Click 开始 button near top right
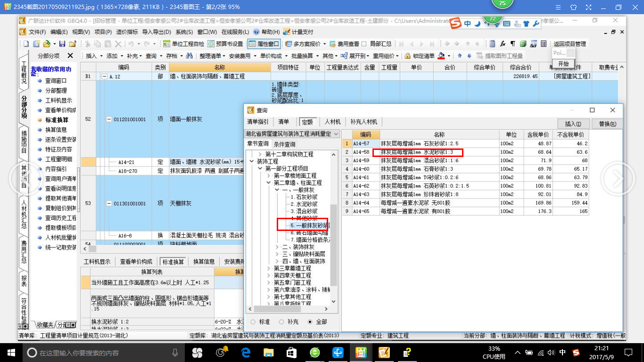The width and height of the screenshot is (644, 362). coord(563,64)
